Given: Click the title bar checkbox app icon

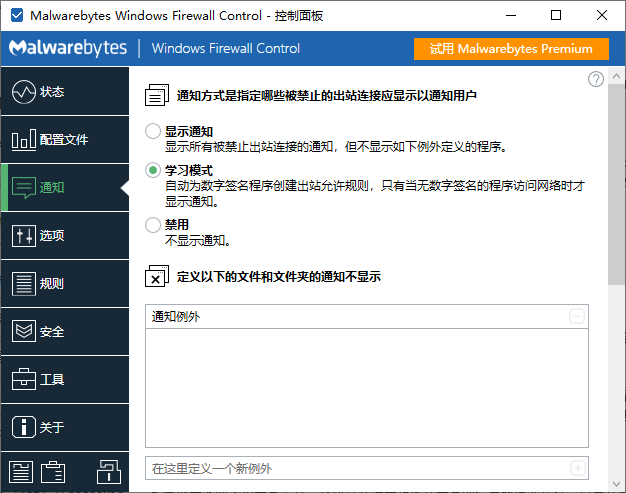Looking at the screenshot, I should point(17,16).
